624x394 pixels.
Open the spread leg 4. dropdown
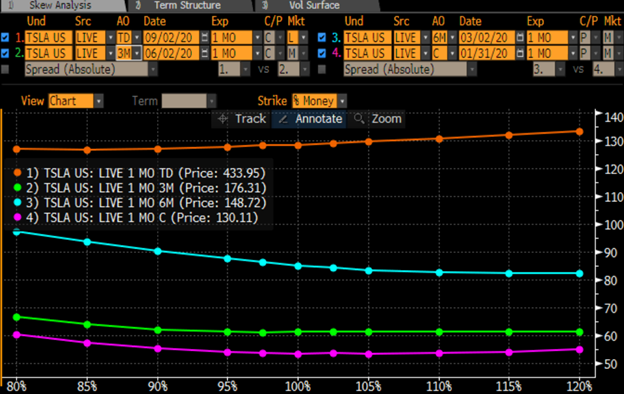(619, 69)
